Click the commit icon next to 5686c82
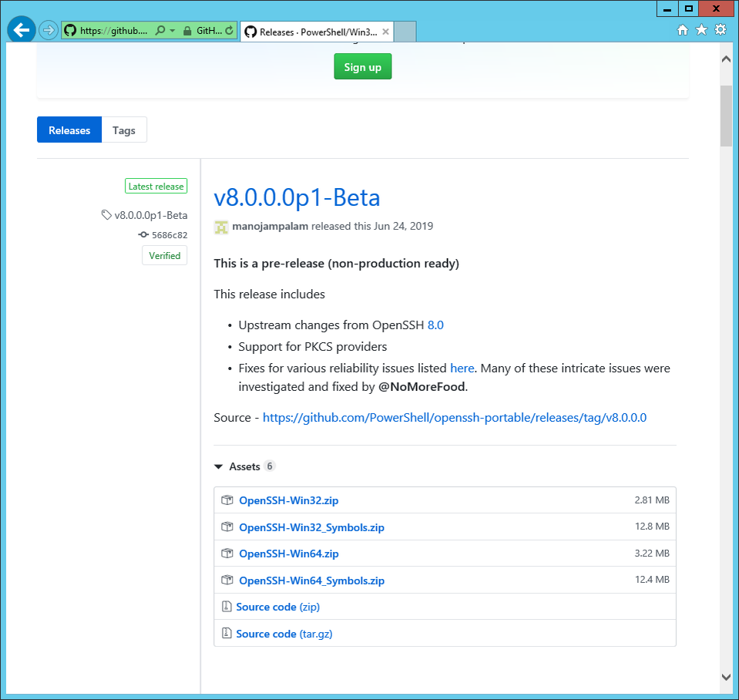Viewport: 739px width, 700px height. (x=143, y=235)
